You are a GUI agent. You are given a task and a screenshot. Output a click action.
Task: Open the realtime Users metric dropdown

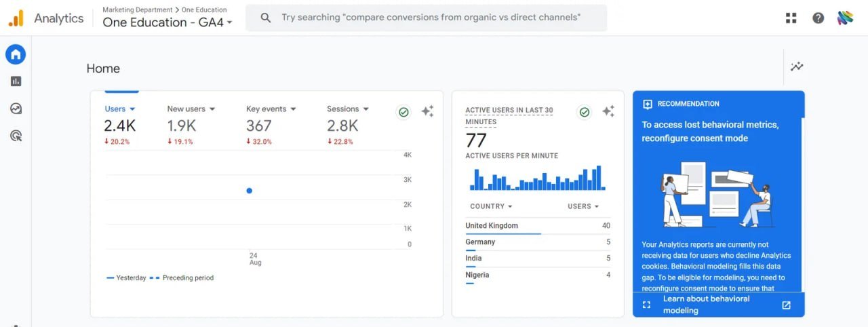tap(584, 206)
